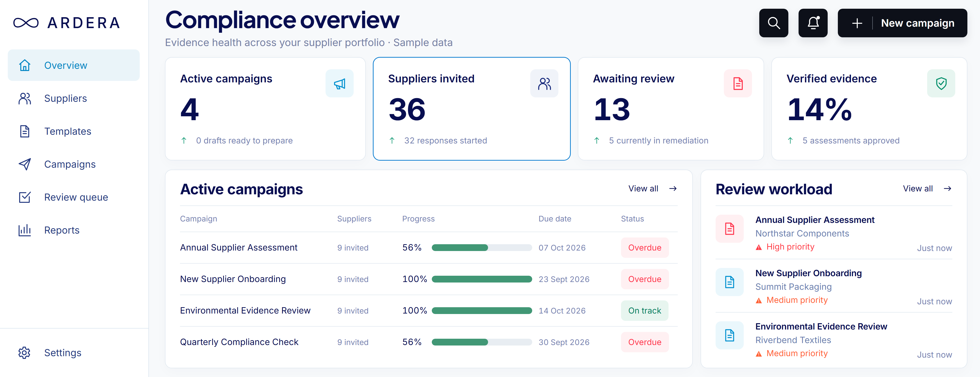
Task: Click the High priority warning triangle
Action: (759, 247)
